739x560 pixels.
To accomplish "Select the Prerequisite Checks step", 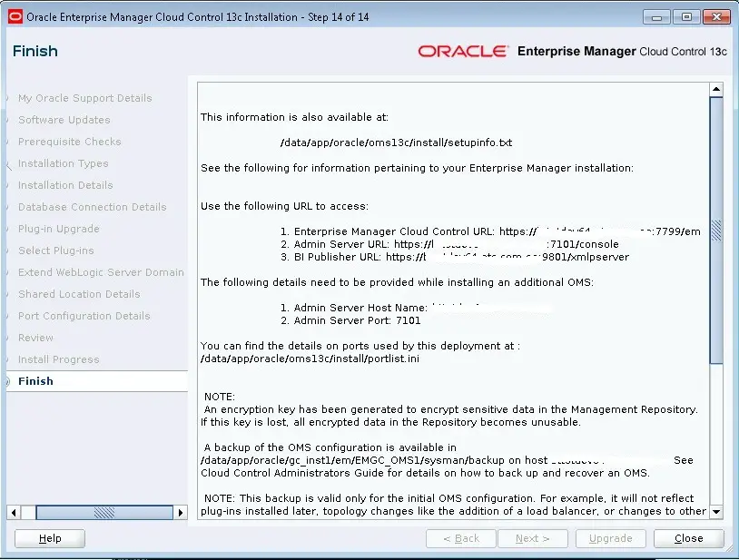I will click(x=69, y=142).
